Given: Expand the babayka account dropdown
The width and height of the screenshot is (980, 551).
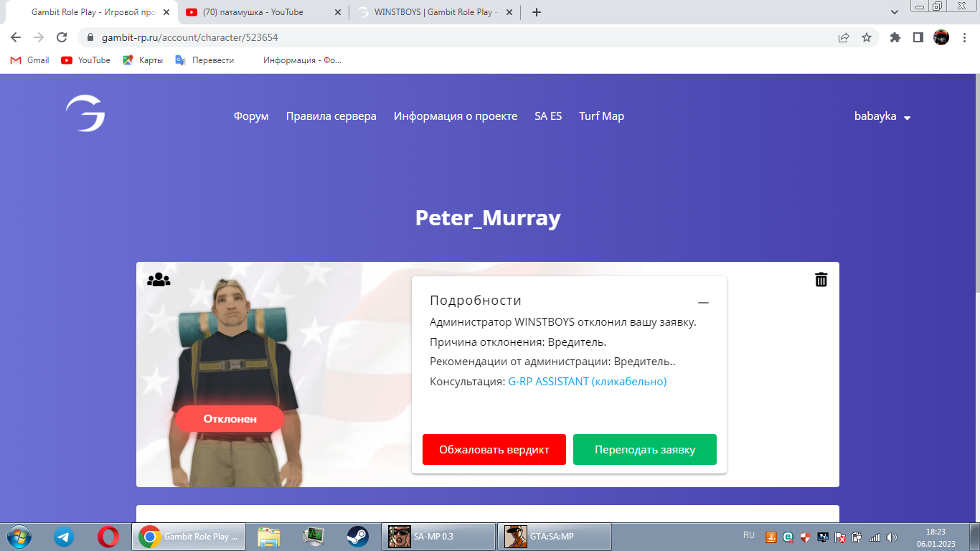Looking at the screenshot, I should click(882, 116).
